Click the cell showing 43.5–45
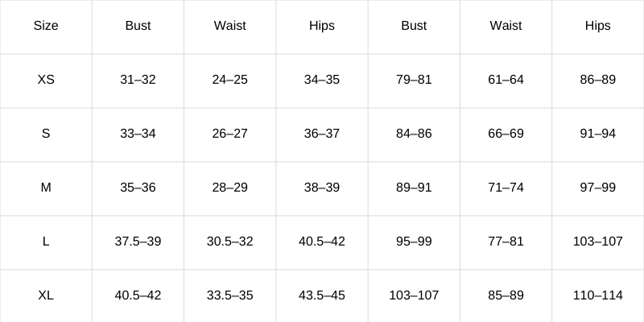Screen dimensions: 644x322 (322, 295)
